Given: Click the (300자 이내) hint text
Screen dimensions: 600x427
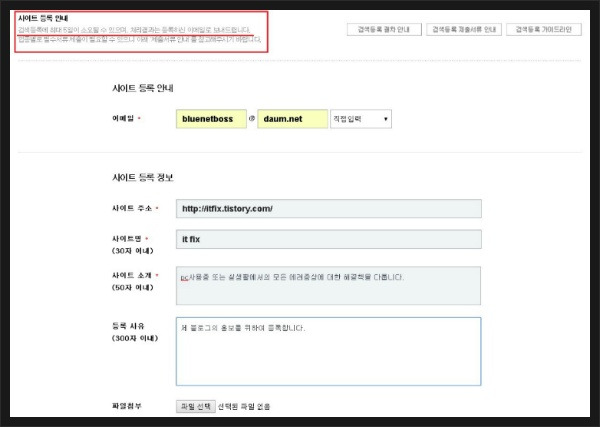Looking at the screenshot, I should coord(135,338).
